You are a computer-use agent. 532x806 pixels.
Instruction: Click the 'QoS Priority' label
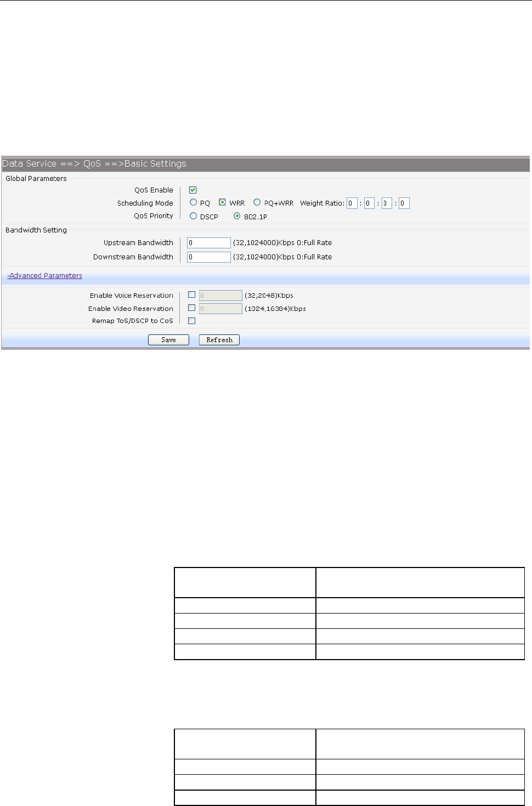(x=154, y=216)
